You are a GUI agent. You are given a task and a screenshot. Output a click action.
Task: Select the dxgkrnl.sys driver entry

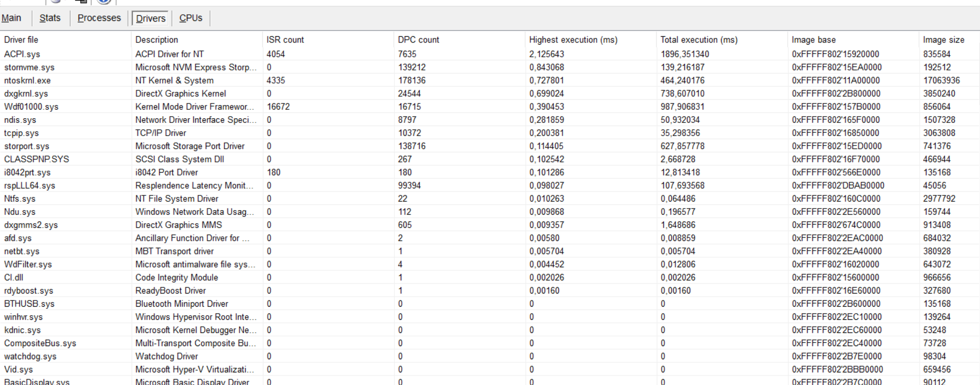[26, 93]
